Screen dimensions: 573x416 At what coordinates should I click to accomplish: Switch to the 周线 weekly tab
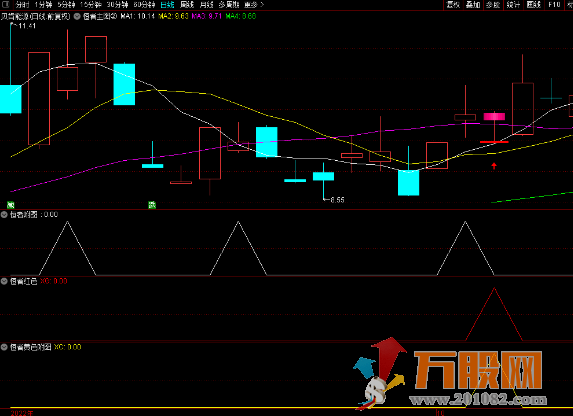click(187, 5)
